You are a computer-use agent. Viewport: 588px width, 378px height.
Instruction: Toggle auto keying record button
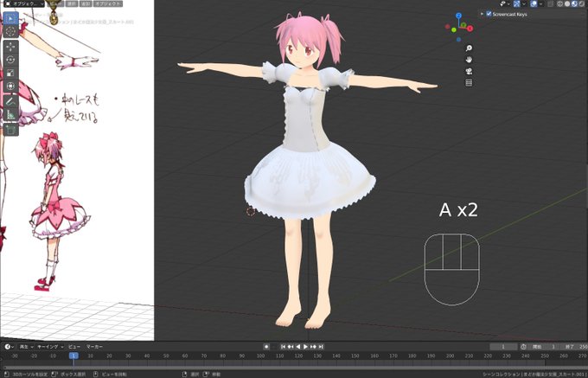pos(266,347)
